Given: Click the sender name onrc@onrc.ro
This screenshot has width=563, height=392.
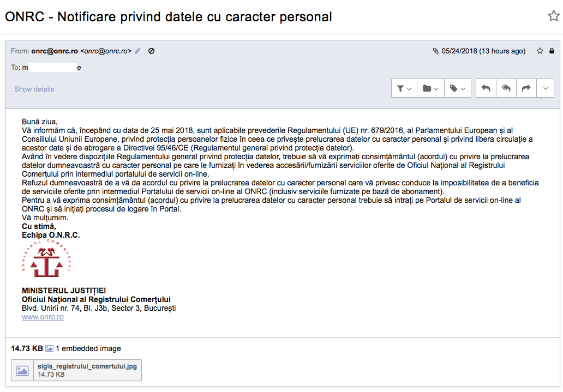Looking at the screenshot, I should point(55,51).
